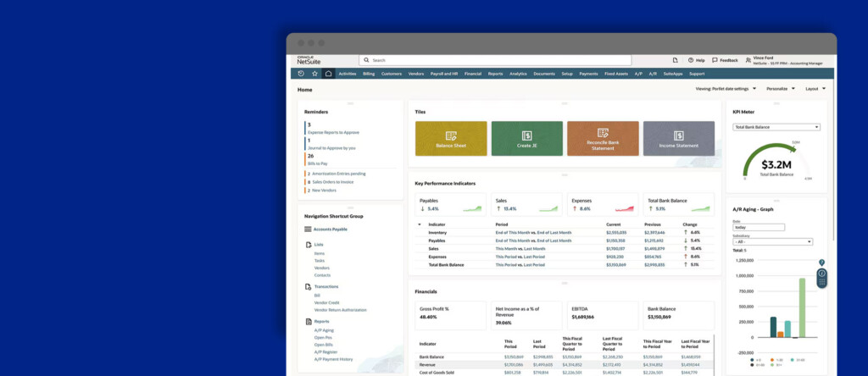Click the Sales KPI trend sparkline
Viewport: 868px width, 376px height.
tap(548, 208)
